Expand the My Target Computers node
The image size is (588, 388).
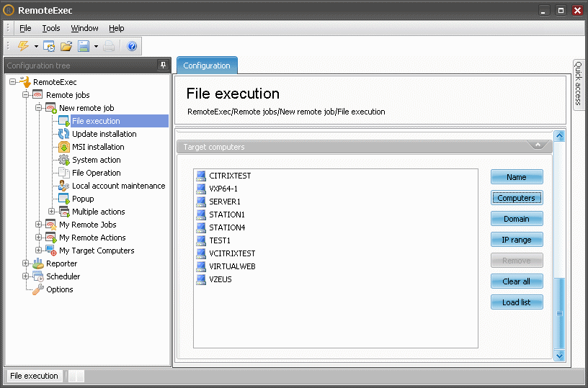pos(39,251)
